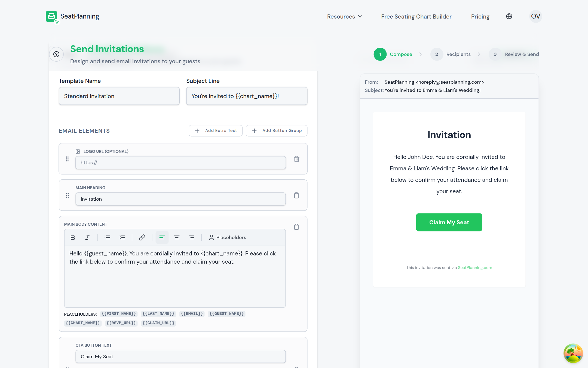
Task: Insert the {{FIRST_NAME}} placeholder chip
Action: 119,314
